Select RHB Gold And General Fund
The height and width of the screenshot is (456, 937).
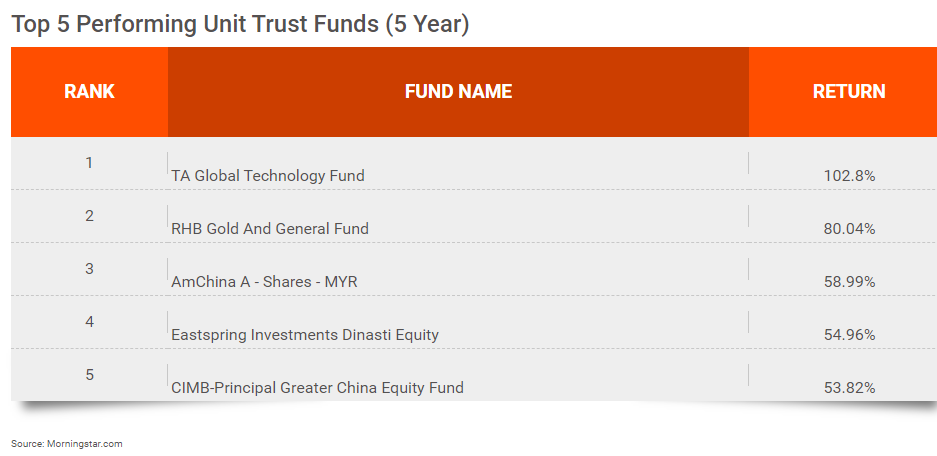click(270, 228)
